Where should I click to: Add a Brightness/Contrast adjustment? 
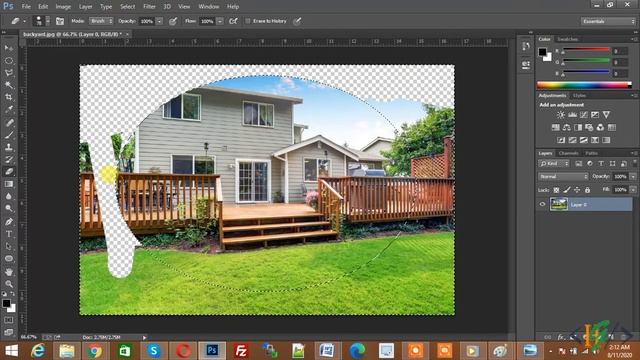coord(561,115)
